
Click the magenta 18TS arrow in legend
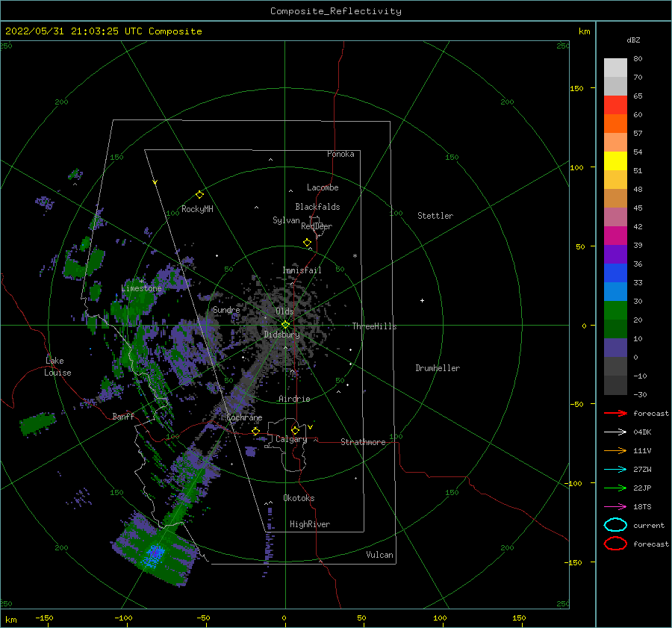[615, 507]
